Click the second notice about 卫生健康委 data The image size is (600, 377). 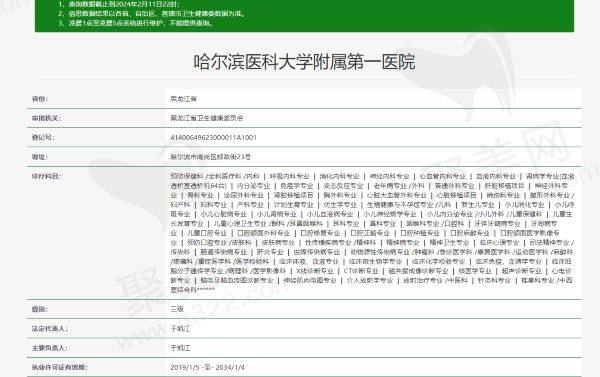[152, 14]
